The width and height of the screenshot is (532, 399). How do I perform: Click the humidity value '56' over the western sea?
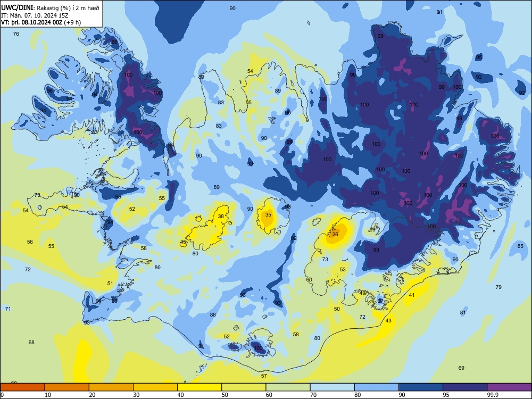click(x=30, y=242)
